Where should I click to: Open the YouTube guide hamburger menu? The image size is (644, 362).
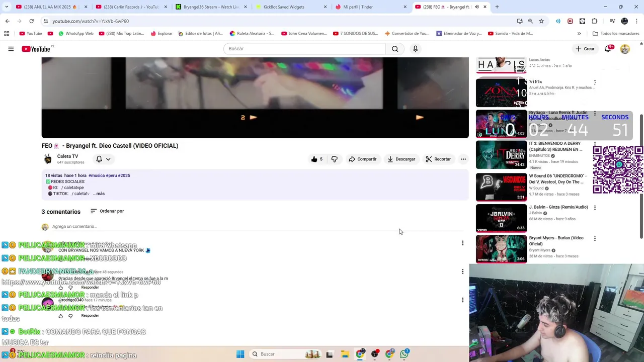[x=11, y=49]
